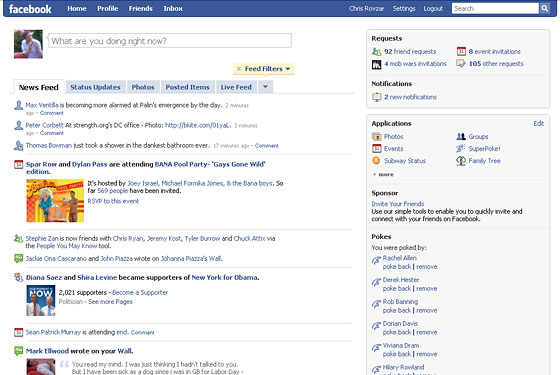Click the event invitations calendar icon
This screenshot has width=560, height=375.
[461, 51]
